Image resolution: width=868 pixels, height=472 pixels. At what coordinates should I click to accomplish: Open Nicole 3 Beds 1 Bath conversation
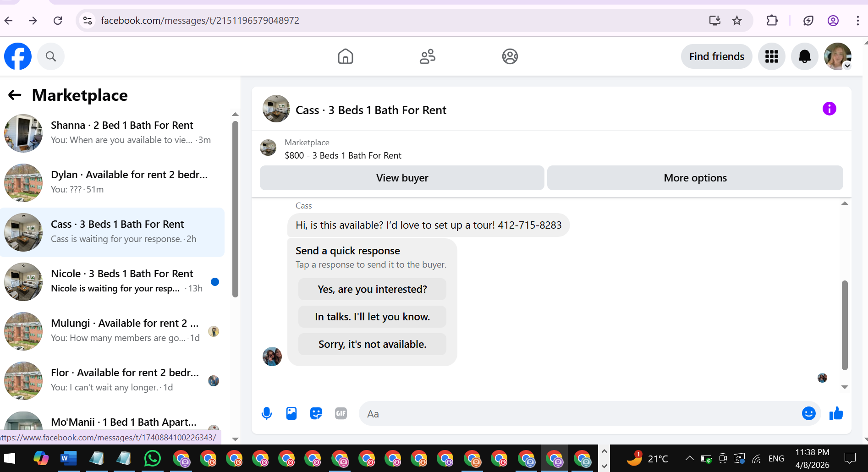pyautogui.click(x=112, y=282)
